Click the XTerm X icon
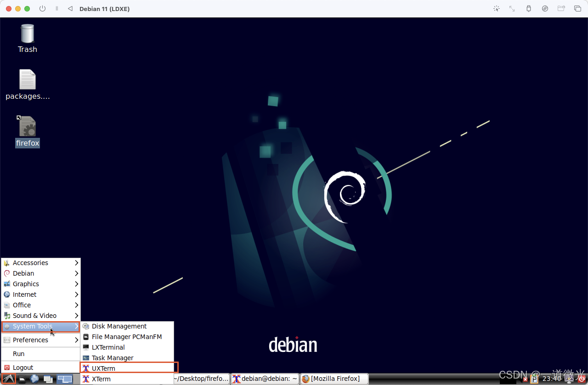 pyautogui.click(x=86, y=379)
